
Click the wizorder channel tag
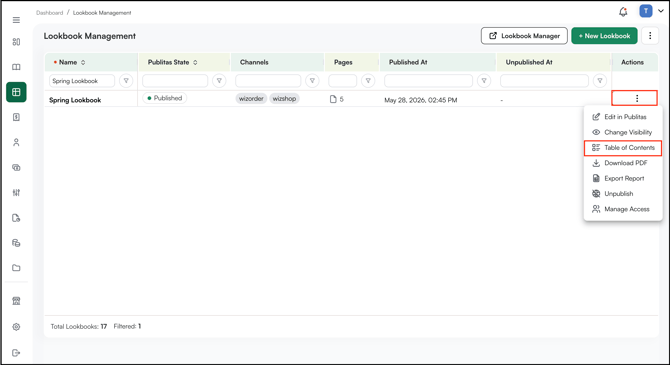pyautogui.click(x=251, y=99)
